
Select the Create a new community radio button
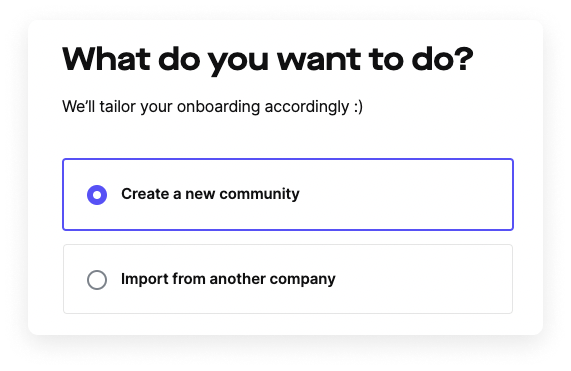tap(97, 195)
